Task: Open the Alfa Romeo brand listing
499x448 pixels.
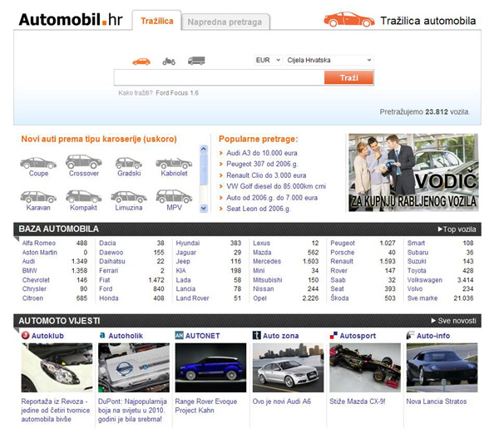Action: 38,243
